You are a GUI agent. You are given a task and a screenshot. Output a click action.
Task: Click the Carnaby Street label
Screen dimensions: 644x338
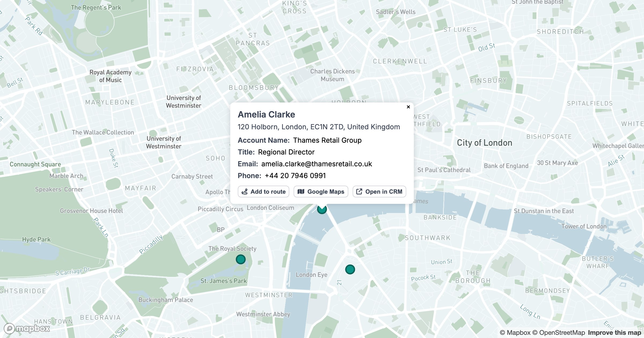pos(192,177)
